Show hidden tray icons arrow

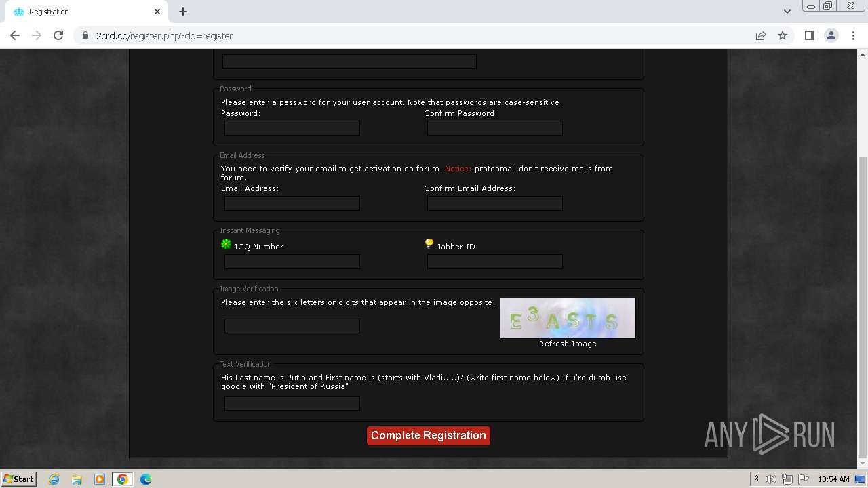[x=756, y=479]
